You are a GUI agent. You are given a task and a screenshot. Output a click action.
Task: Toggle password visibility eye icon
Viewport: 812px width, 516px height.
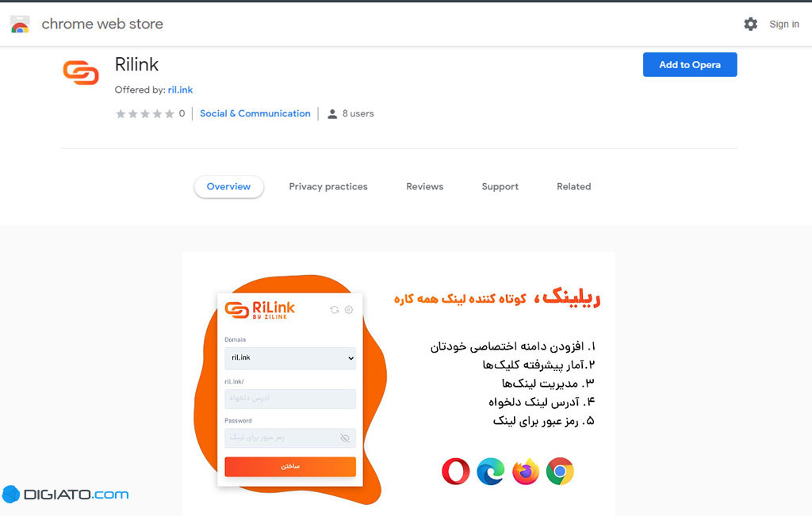coord(345,438)
